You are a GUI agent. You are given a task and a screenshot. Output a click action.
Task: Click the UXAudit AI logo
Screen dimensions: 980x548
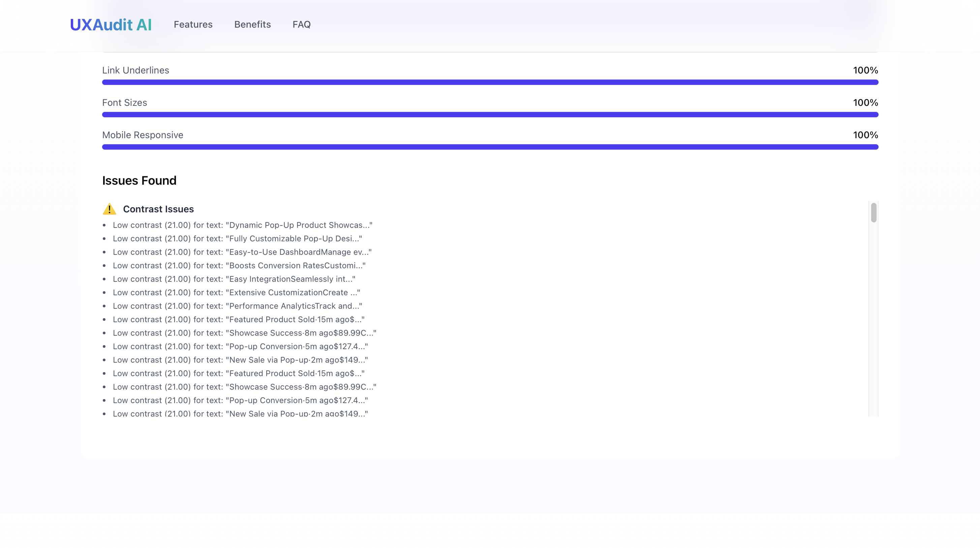[111, 25]
